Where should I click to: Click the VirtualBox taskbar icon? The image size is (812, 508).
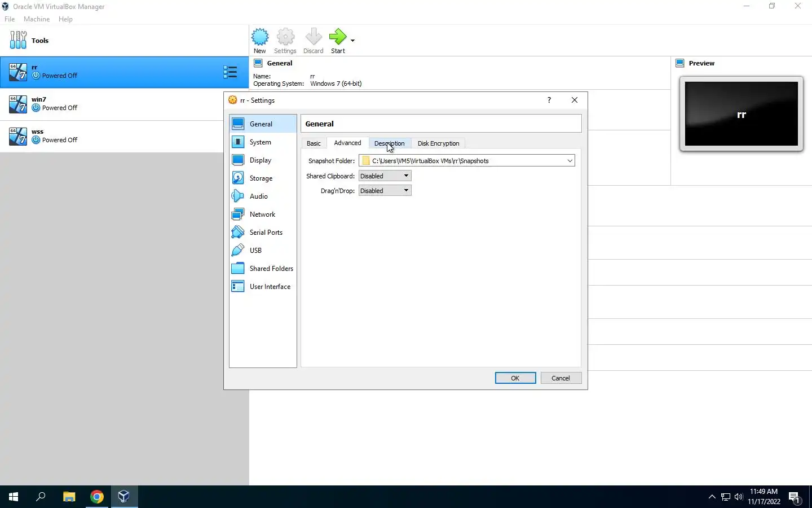coord(124,497)
